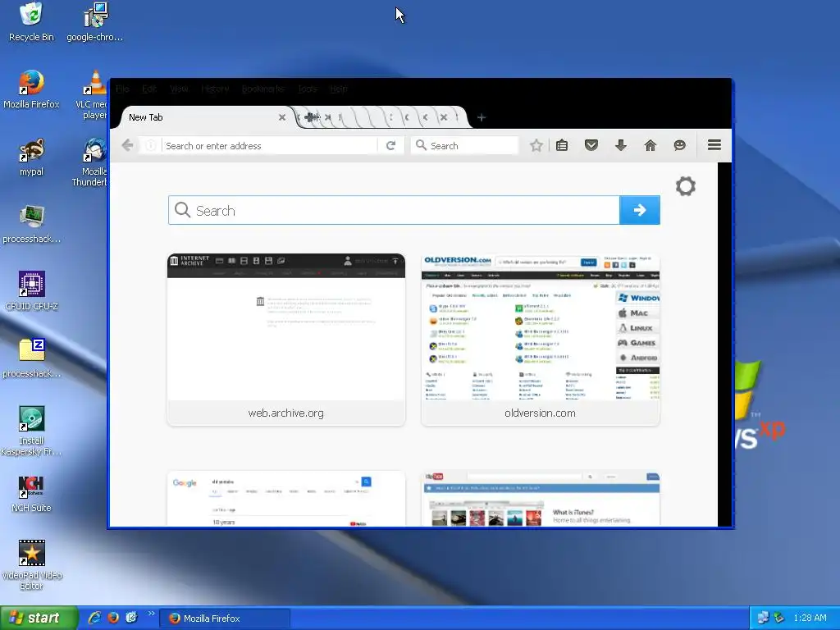Expand quick launch overflow chevron
This screenshot has height=630, width=840.
151,614
